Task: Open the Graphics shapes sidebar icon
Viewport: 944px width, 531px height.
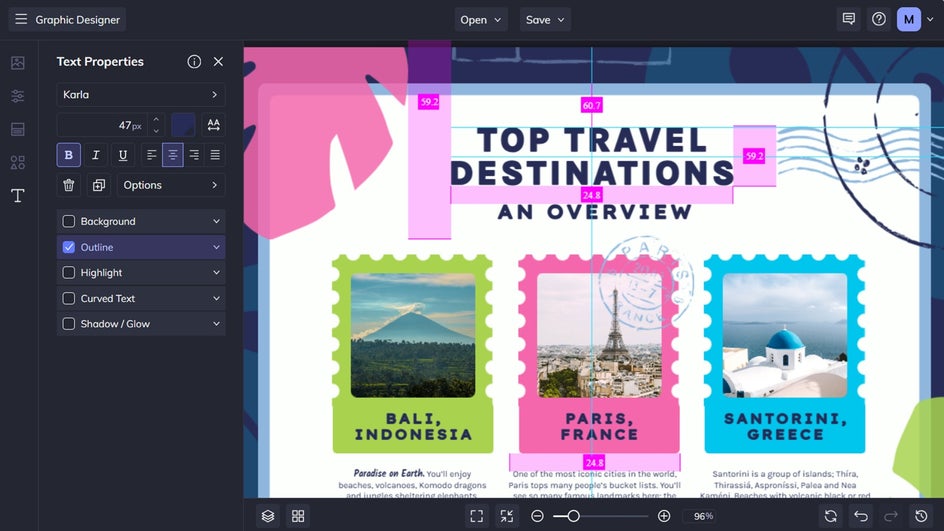Action: [x=18, y=162]
